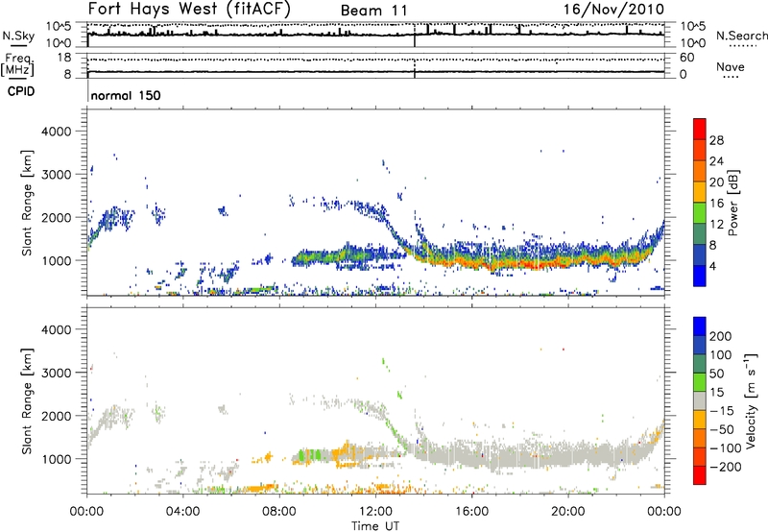
Task: Click the '60' tick on Nave axis
Action: (x=687, y=58)
